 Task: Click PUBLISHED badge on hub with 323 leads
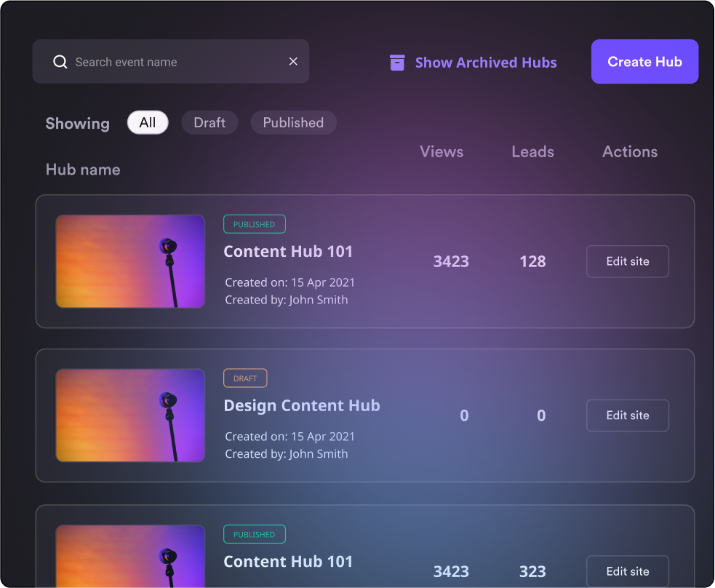pyautogui.click(x=255, y=534)
